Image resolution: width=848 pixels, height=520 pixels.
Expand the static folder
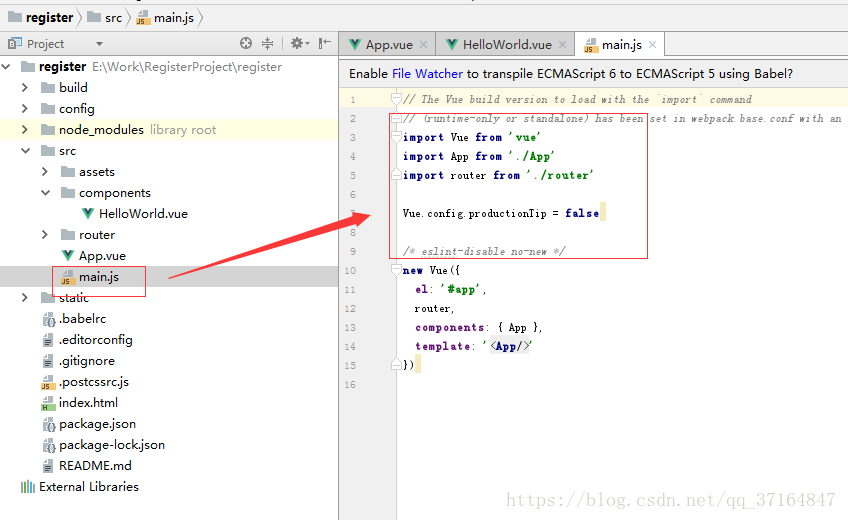[x=24, y=298]
